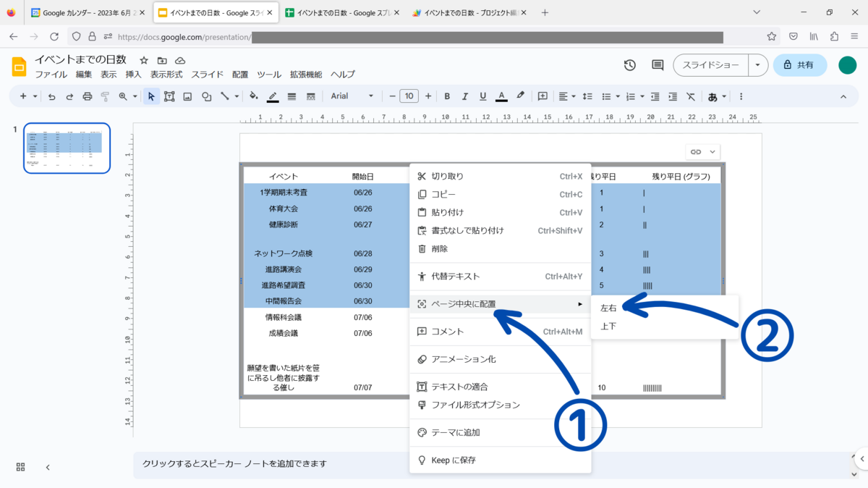Click the zoom magnifier icon

coord(124,96)
